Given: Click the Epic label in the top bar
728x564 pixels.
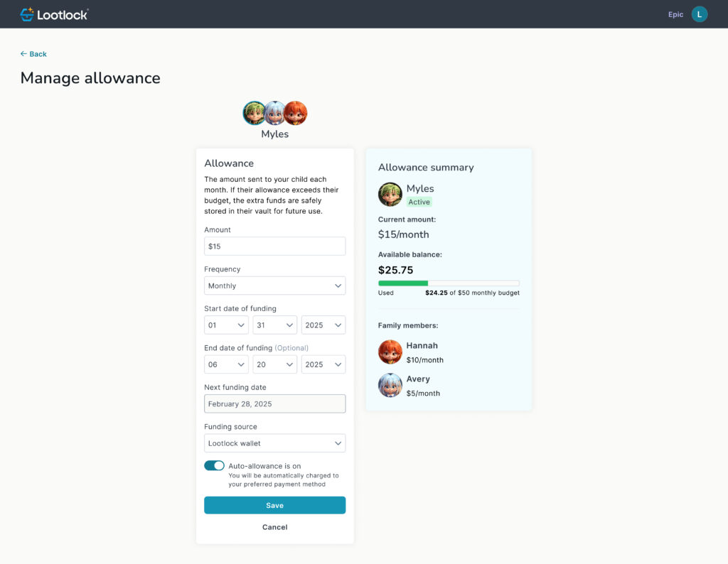Looking at the screenshot, I should click(x=675, y=14).
